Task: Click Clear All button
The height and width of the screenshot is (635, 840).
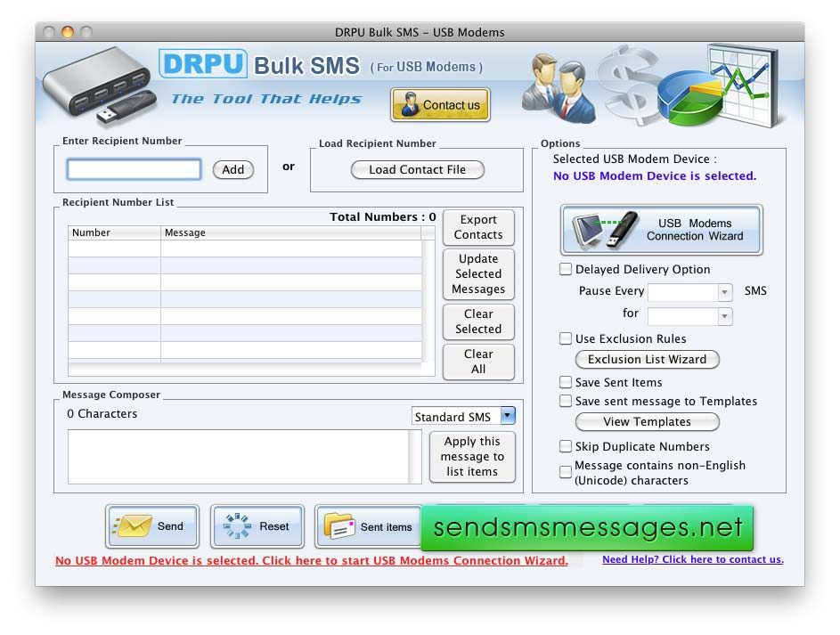Action: tap(478, 362)
